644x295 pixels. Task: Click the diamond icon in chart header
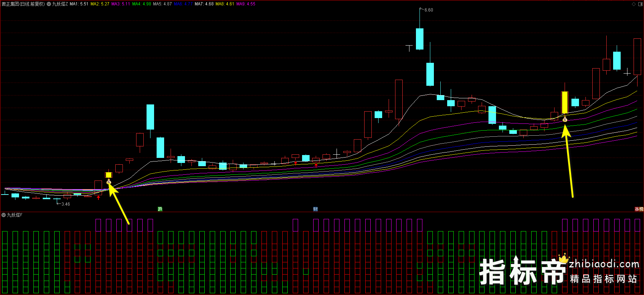[x=634, y=4]
